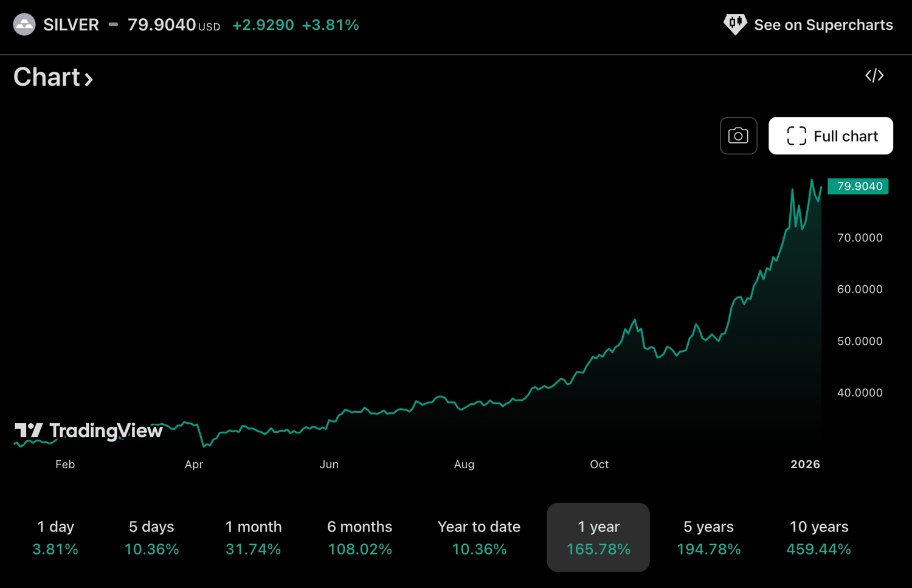The width and height of the screenshot is (912, 588).
Task: Click the full chart frame icon
Action: (796, 136)
